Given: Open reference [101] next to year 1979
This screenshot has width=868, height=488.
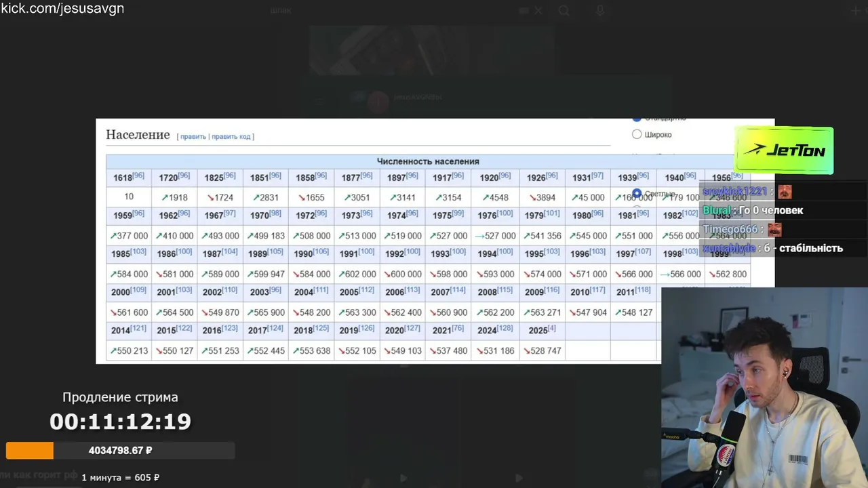Looking at the screenshot, I should [552, 213].
